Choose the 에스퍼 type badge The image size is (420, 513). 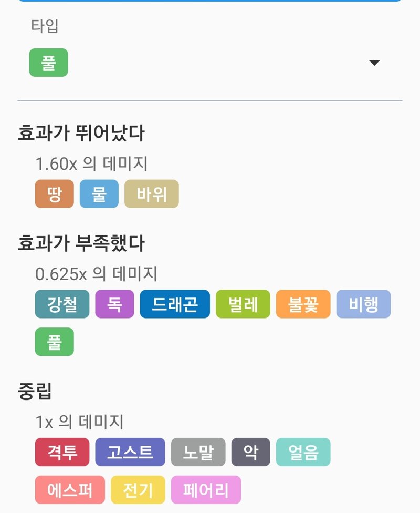tap(70, 490)
